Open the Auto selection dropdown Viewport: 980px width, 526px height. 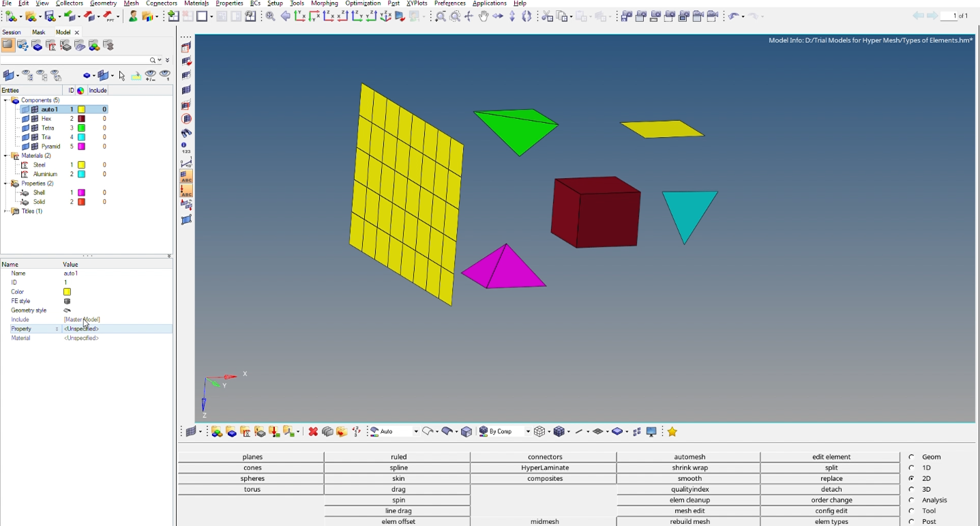coord(415,432)
